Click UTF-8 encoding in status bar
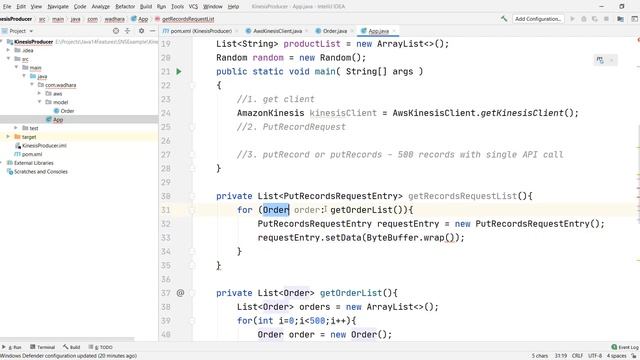 point(595,356)
